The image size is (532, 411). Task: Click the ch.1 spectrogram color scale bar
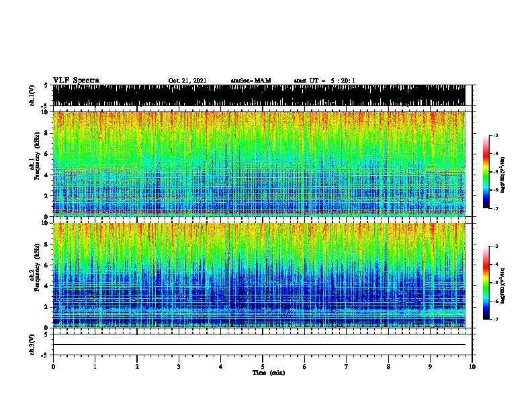pos(486,172)
